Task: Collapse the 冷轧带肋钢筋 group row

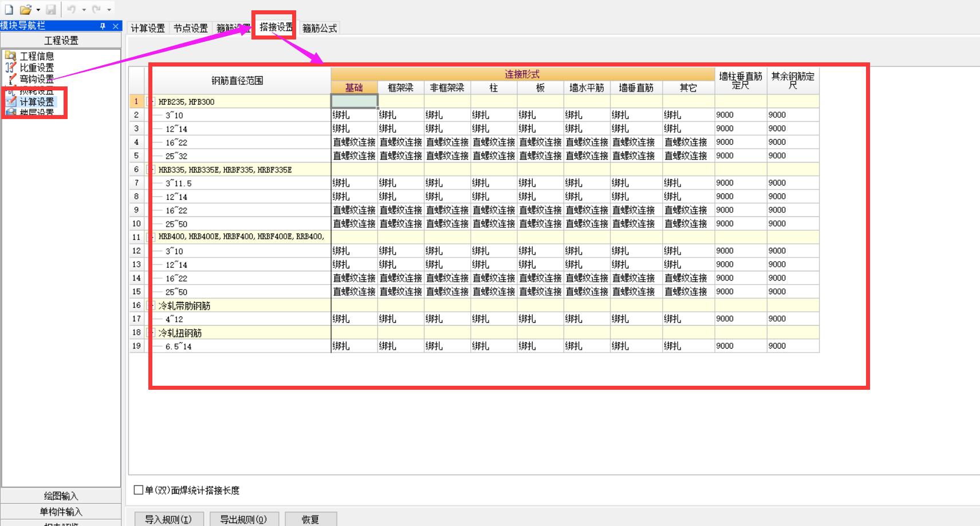Action: tap(150, 305)
